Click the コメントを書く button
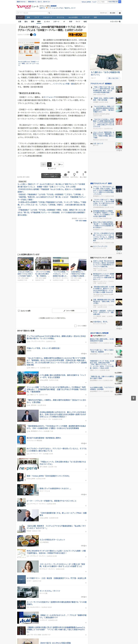 (x=69, y=311)
